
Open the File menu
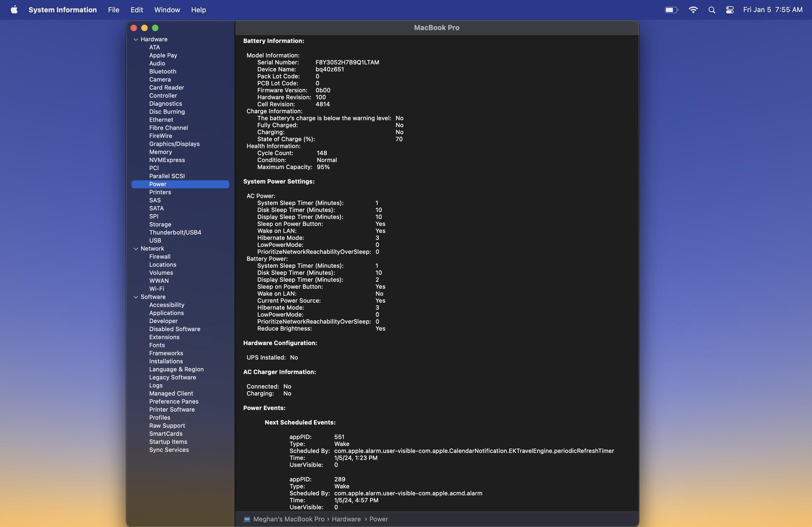point(113,10)
